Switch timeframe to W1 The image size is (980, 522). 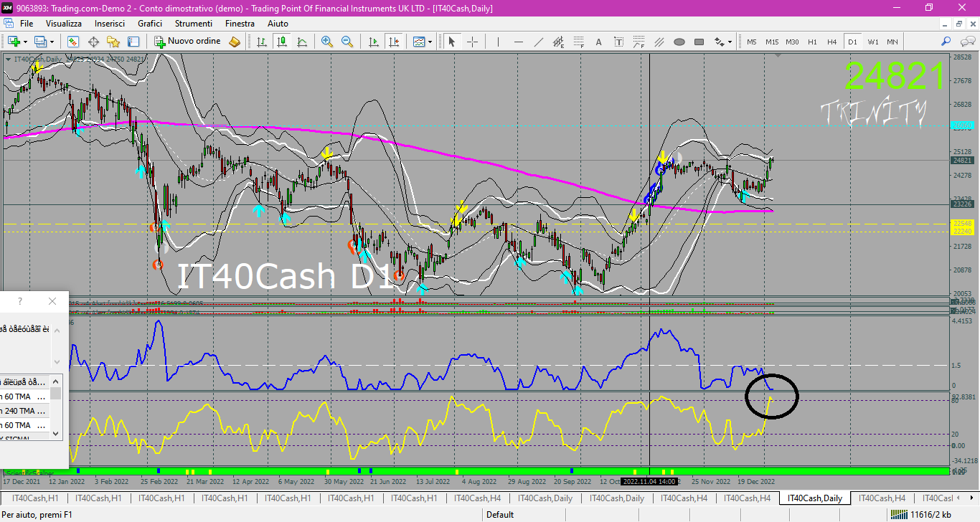tap(872, 42)
